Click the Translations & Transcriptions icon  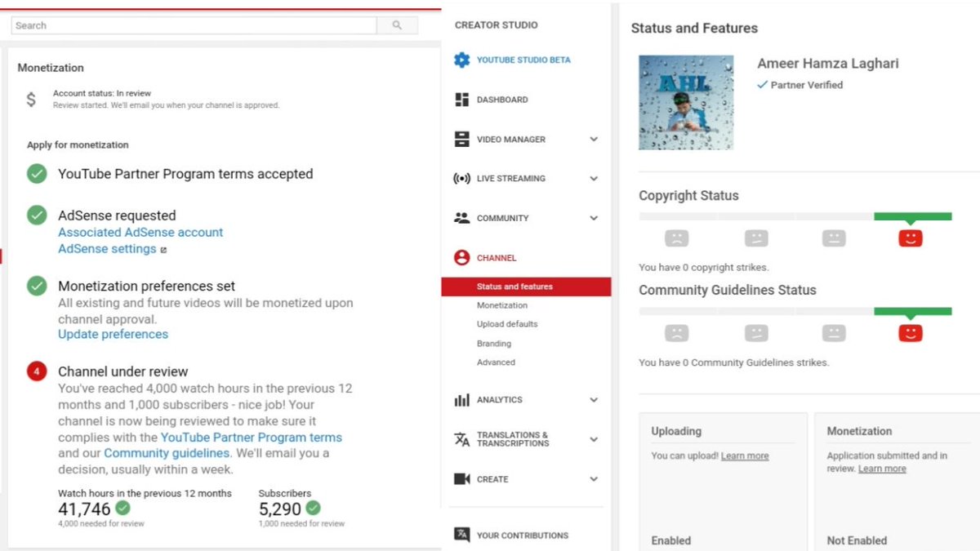(x=461, y=439)
